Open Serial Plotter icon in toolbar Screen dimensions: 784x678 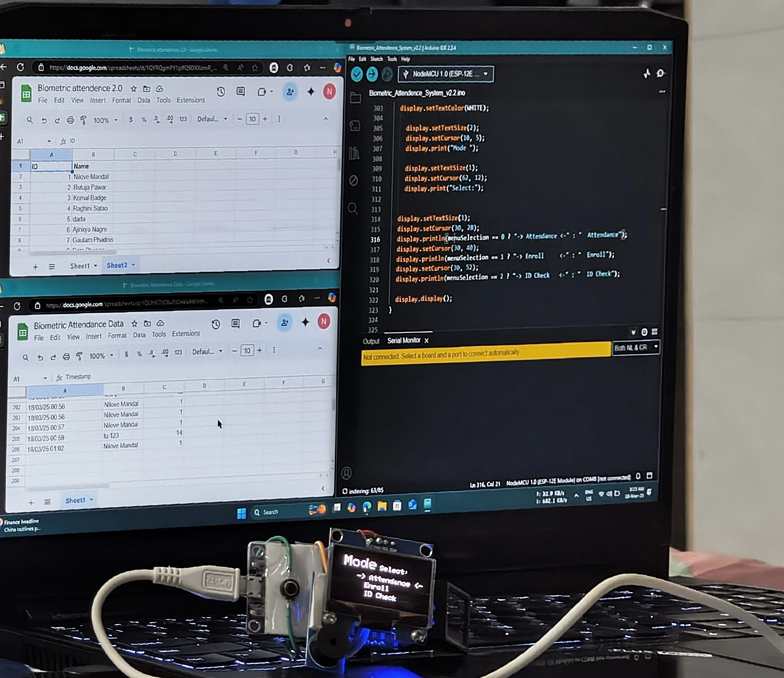pyautogui.click(x=647, y=73)
